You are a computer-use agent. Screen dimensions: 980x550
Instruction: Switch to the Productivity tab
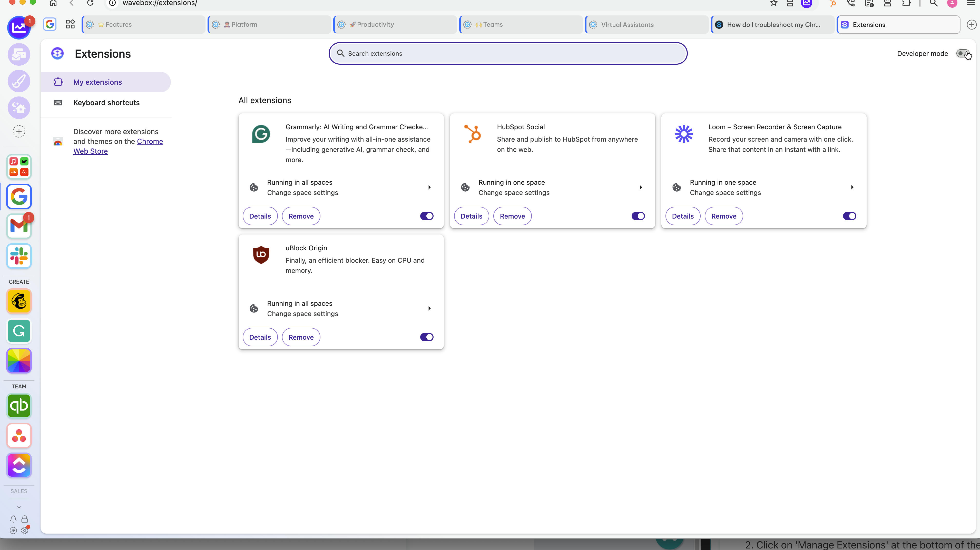(x=396, y=25)
